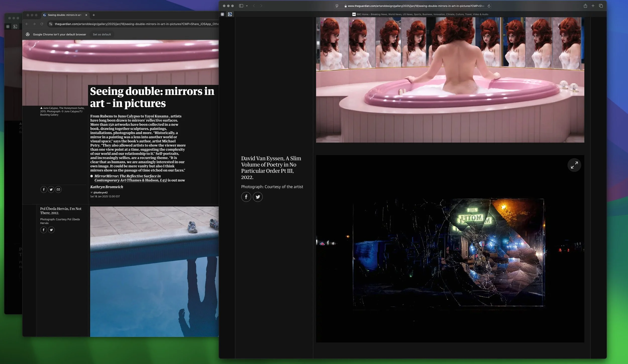Viewport: 628px width, 364px height.
Task: Click the back arrow in Chrome
Action: [27, 24]
